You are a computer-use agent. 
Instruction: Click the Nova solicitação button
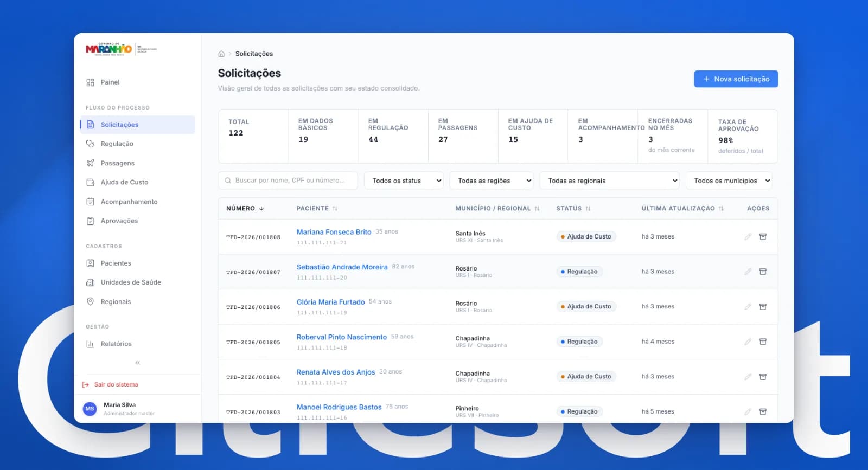pos(736,79)
